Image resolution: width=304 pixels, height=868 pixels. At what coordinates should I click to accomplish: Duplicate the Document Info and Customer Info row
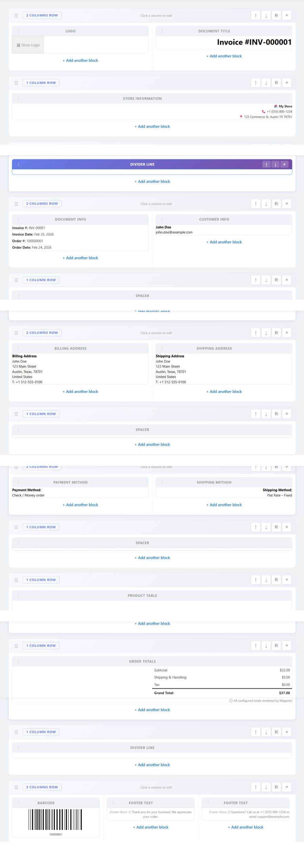[276, 204]
